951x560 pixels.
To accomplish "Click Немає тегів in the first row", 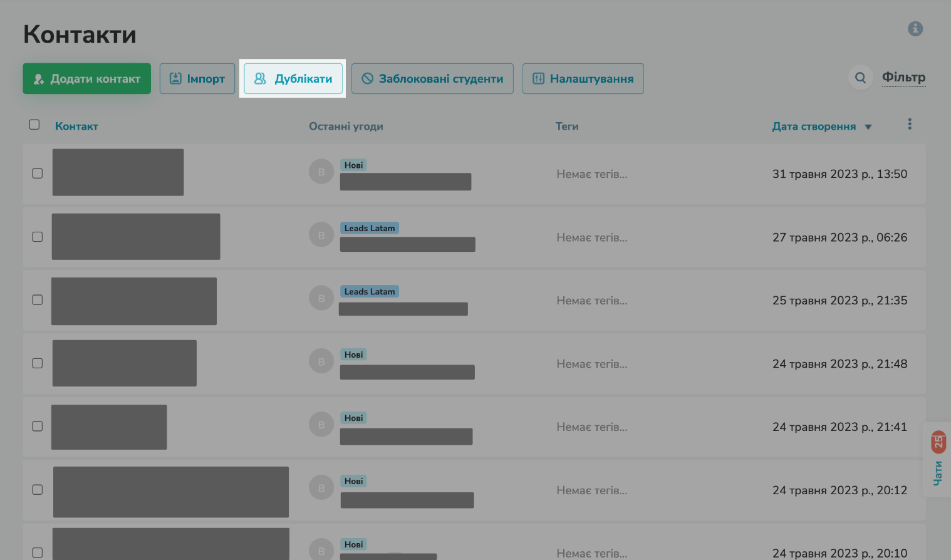I will click(591, 174).
